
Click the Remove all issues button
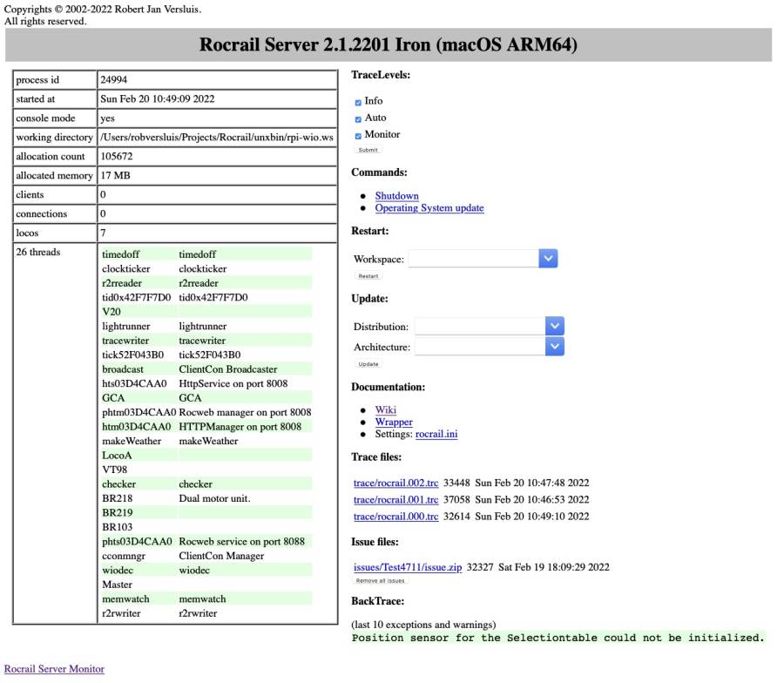coord(380,580)
